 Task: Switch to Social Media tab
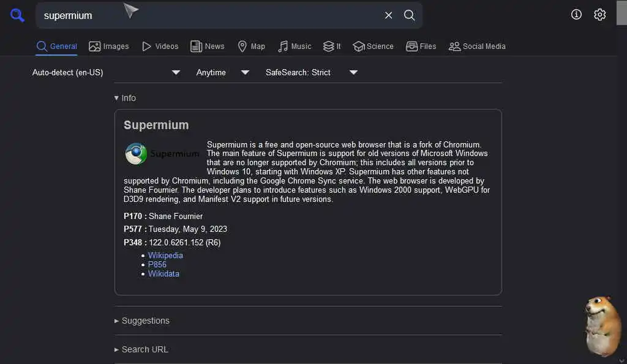[x=476, y=46]
